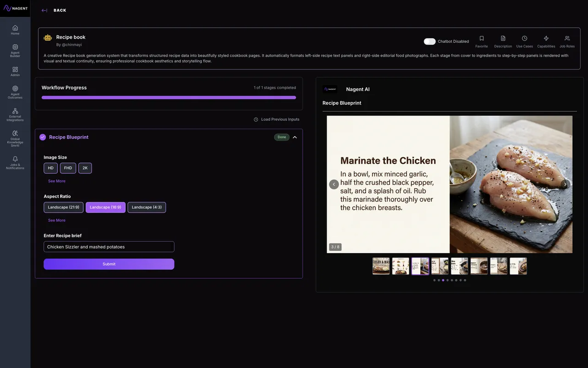Select the FHD image size option
The width and height of the screenshot is (588, 368).
point(68,168)
